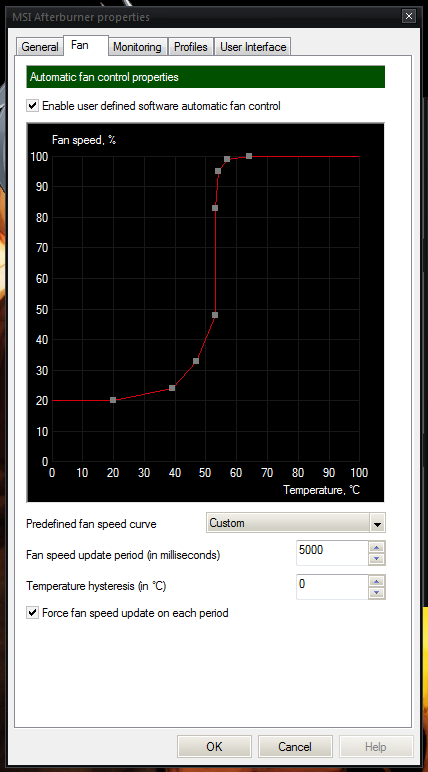Click the down arrow for fan speed update period
The height and width of the screenshot is (772, 428).
[376, 559]
